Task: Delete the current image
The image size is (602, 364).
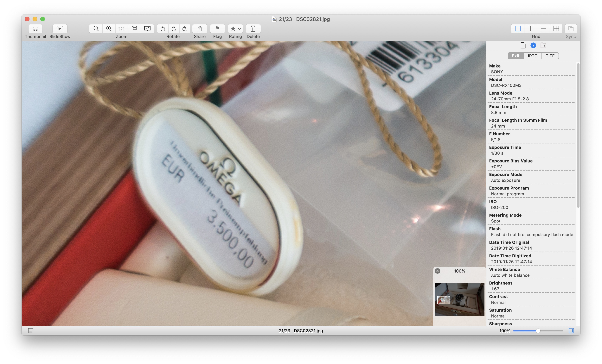Action: point(253,29)
